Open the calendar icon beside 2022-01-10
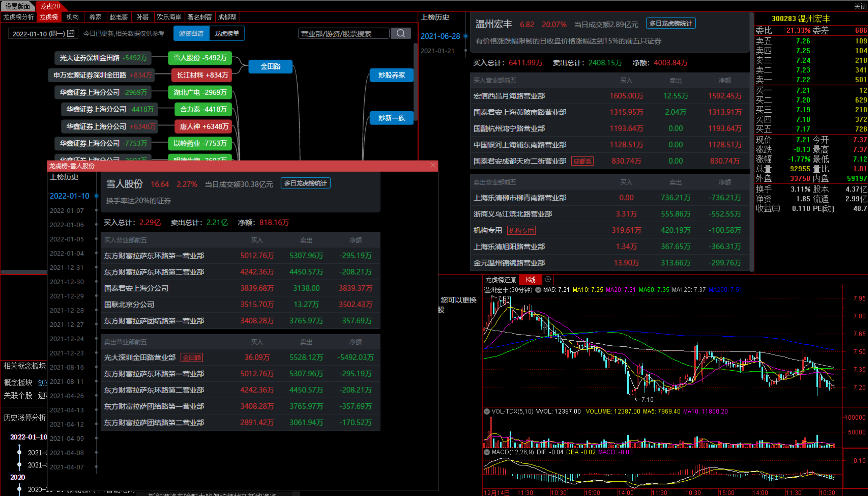868x496 pixels. (x=71, y=33)
